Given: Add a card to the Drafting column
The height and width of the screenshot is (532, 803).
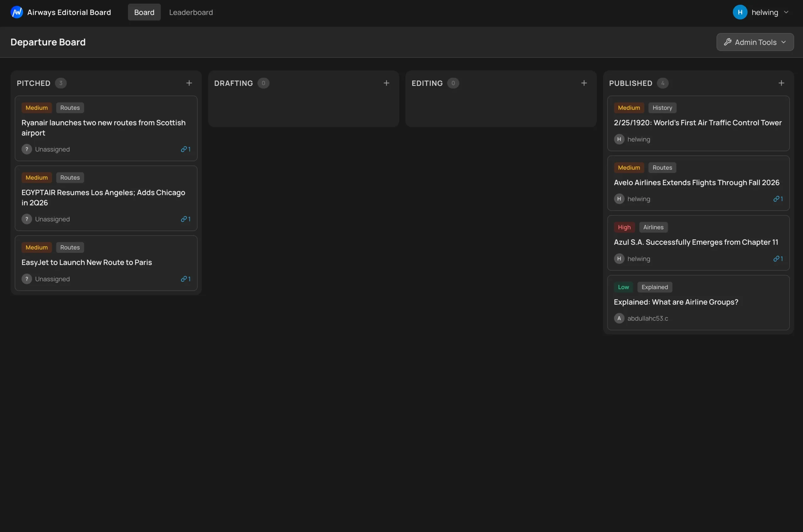Looking at the screenshot, I should (386, 83).
